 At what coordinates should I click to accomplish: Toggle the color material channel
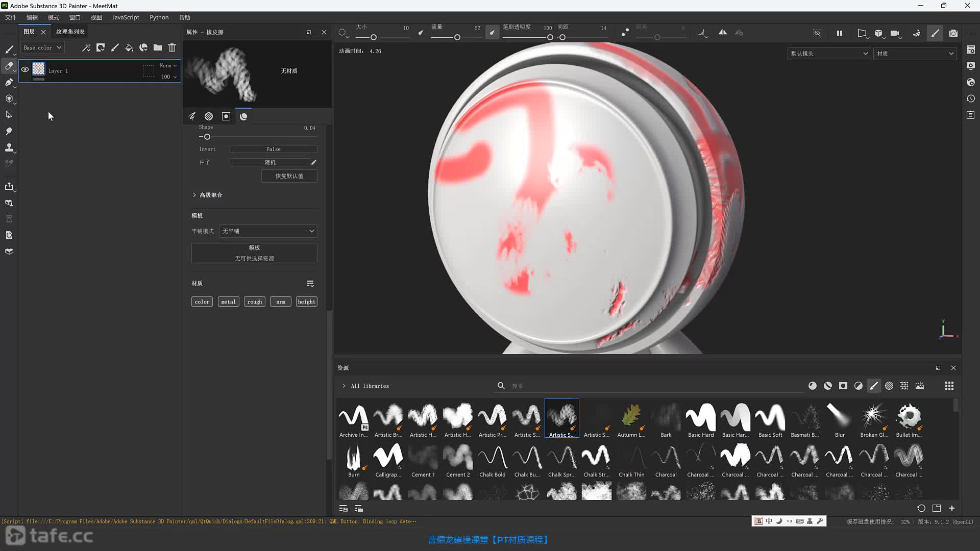coord(202,302)
